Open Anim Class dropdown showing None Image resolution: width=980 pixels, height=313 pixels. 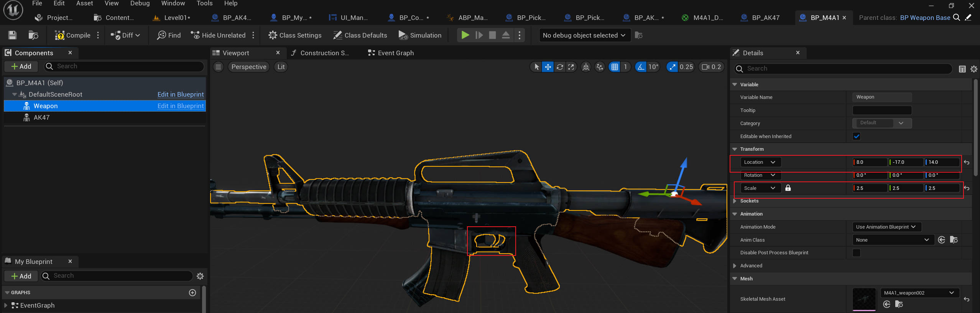point(893,240)
